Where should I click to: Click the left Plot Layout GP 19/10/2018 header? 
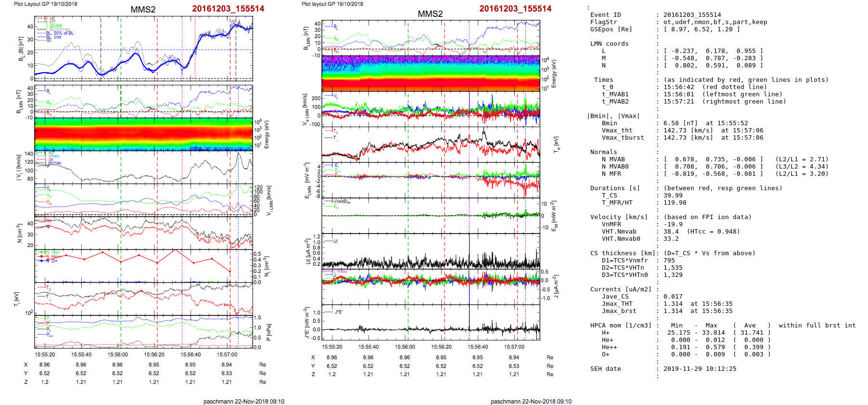click(45, 4)
